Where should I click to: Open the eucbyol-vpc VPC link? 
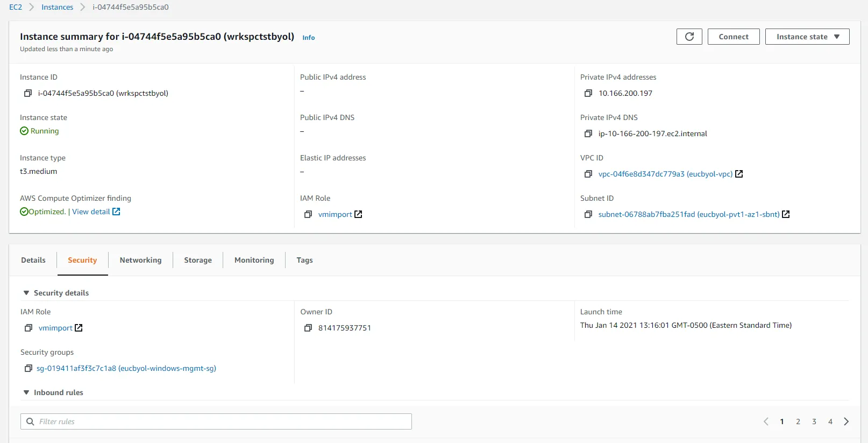(665, 174)
